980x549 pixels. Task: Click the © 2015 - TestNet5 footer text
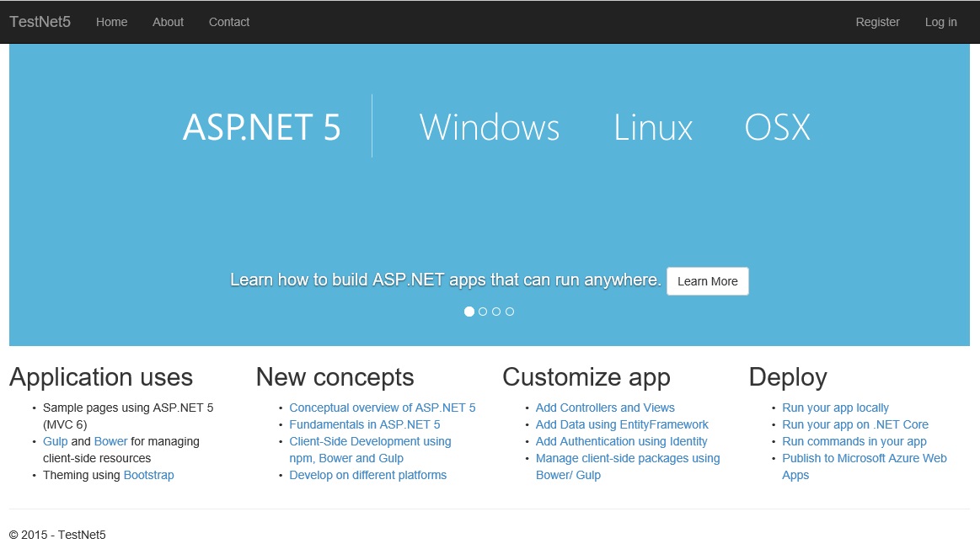[57, 535]
